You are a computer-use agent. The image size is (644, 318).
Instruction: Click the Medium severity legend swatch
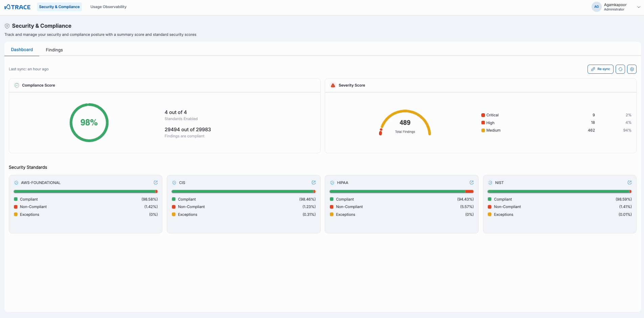(x=483, y=131)
